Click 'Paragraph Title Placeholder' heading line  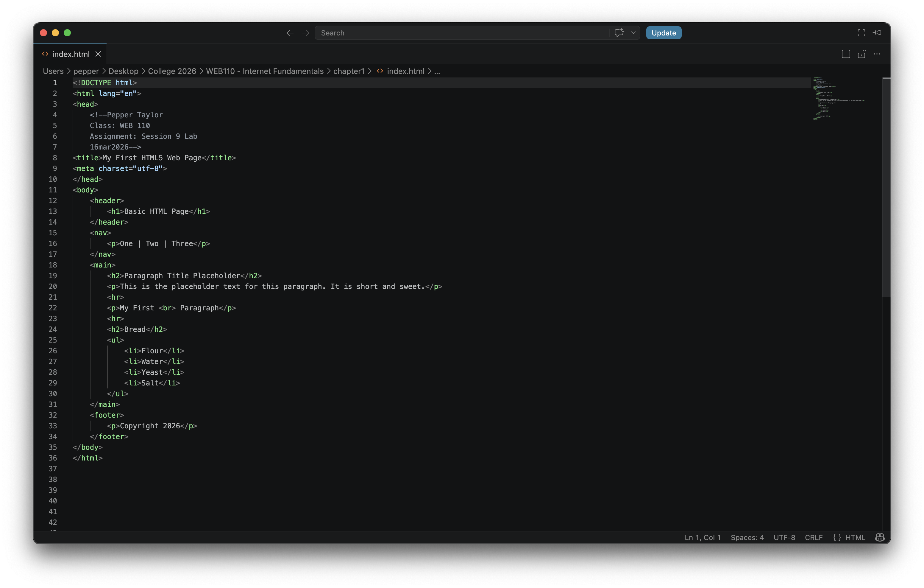[x=184, y=276]
